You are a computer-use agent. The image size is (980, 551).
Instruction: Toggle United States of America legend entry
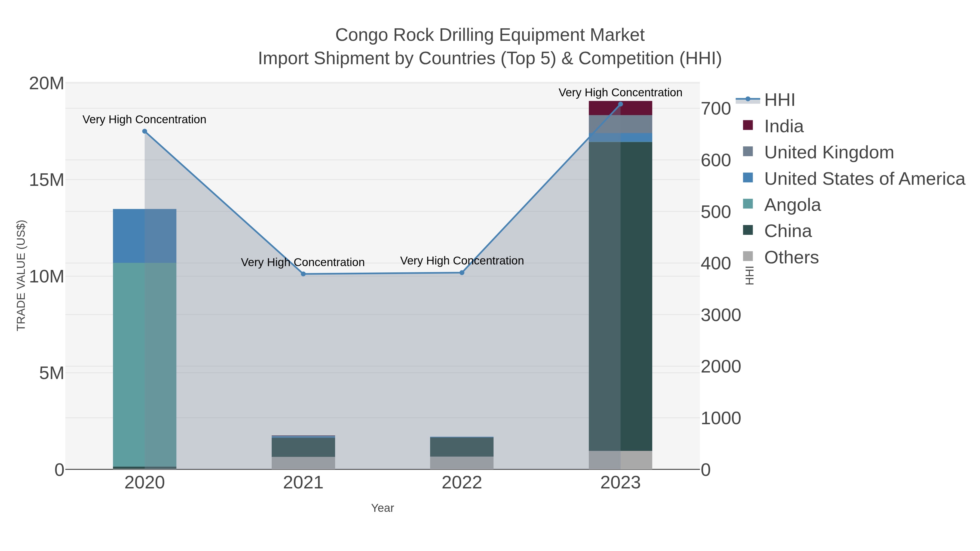pos(854,179)
